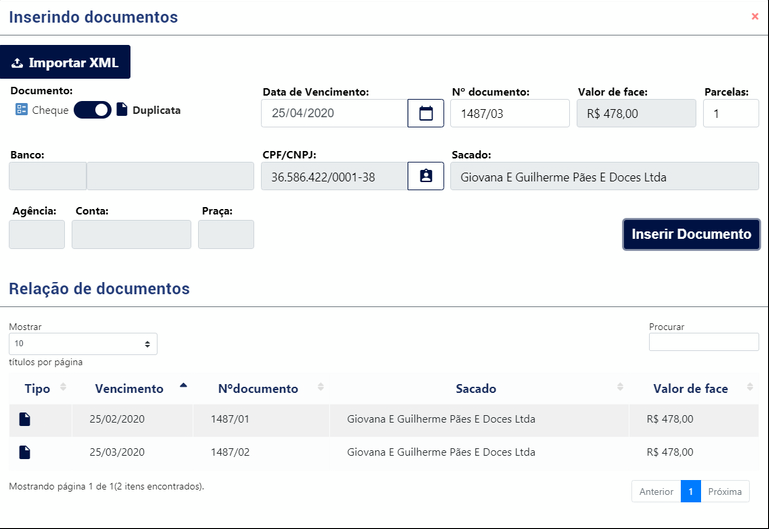Close the Inserindo documentos dialog
Viewport: 769px width, 529px height.
755,16
